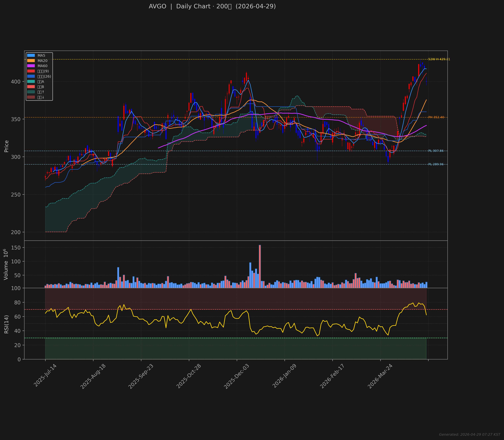Click the RSI(14) axis label

coord(6,324)
